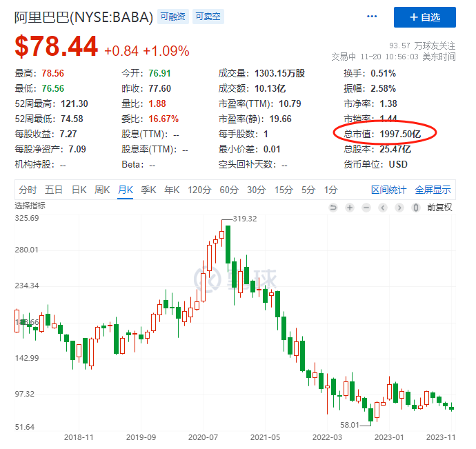This screenshot has height=449, width=476.
Task: Click 93.57 万球友关注 follower count
Action: point(422,46)
